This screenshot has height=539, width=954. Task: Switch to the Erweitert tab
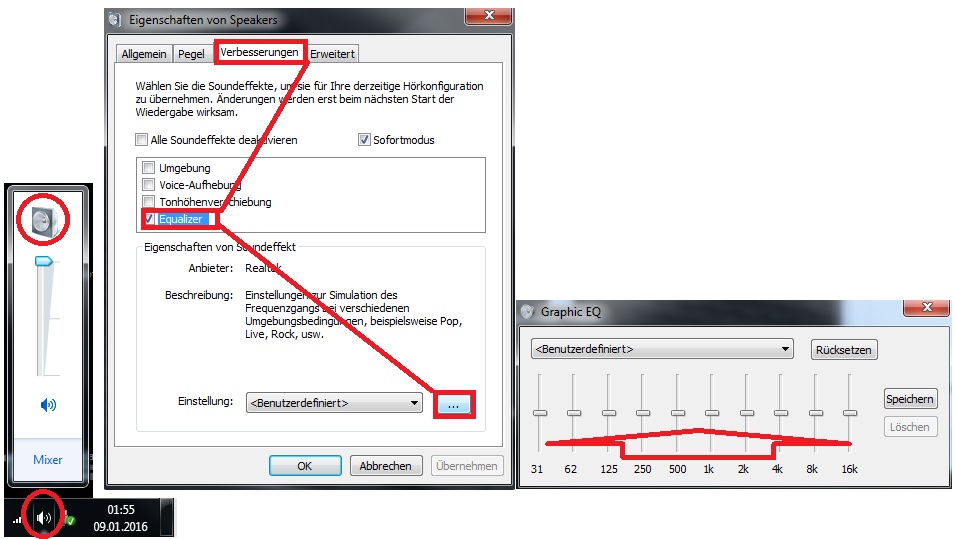click(332, 54)
